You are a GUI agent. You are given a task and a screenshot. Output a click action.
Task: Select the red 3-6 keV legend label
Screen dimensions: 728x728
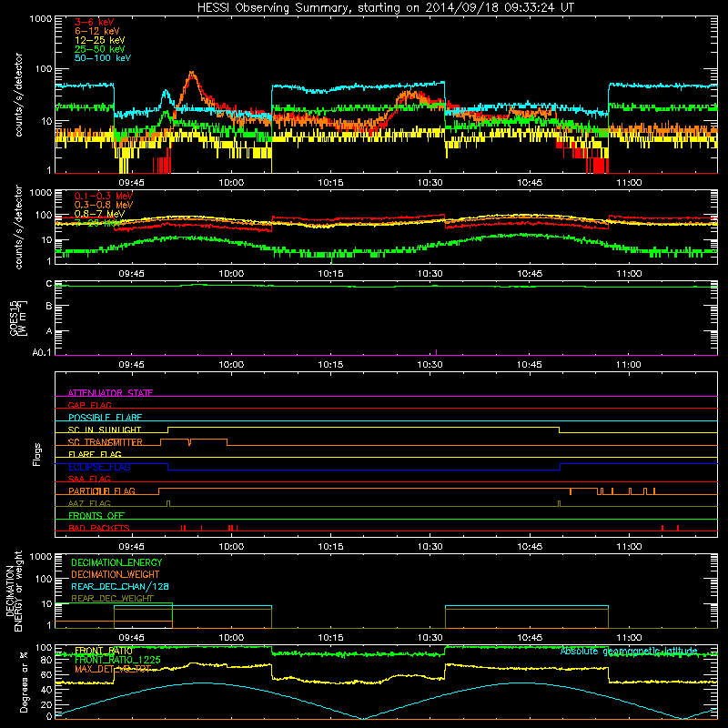coord(95,22)
